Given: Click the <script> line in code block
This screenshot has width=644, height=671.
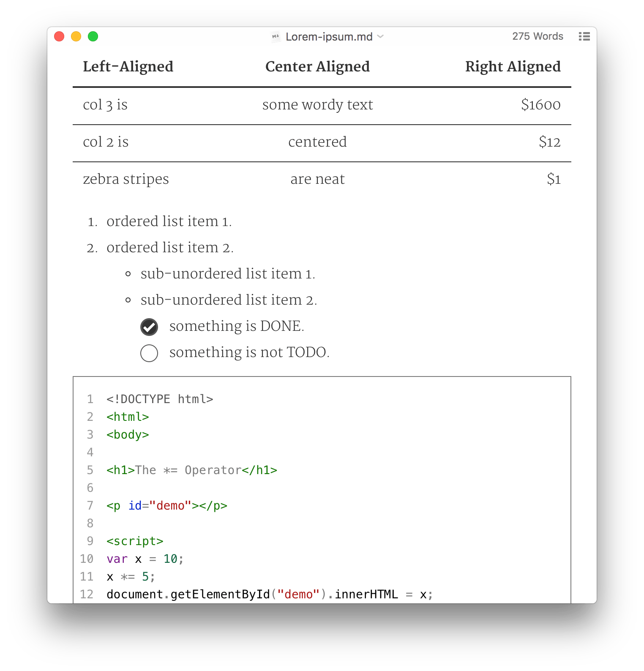Looking at the screenshot, I should 135,541.
